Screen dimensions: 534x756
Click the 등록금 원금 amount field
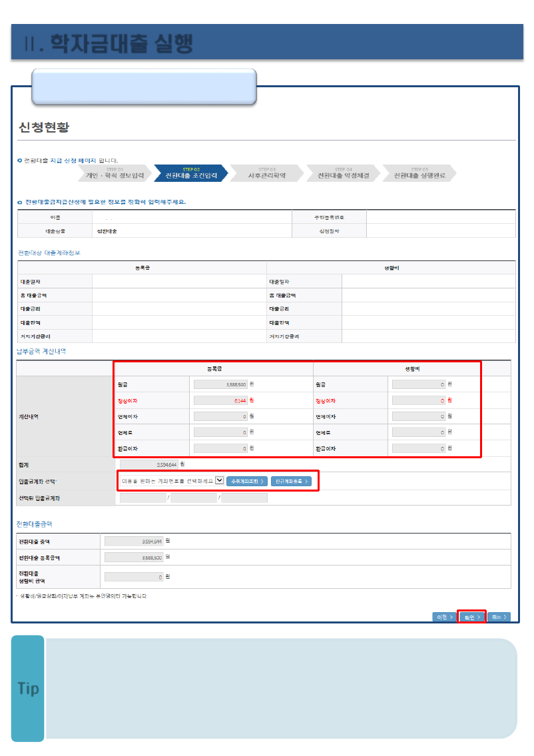pyautogui.click(x=220, y=384)
